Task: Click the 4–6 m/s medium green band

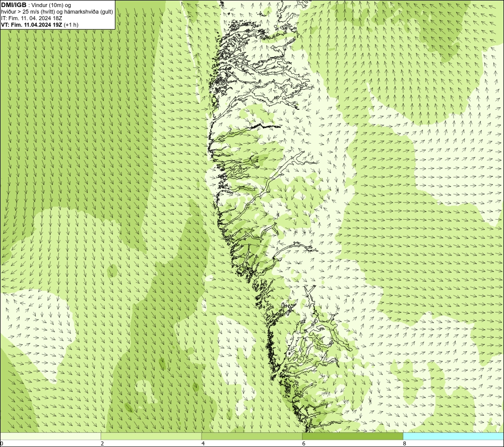Action: (251, 436)
